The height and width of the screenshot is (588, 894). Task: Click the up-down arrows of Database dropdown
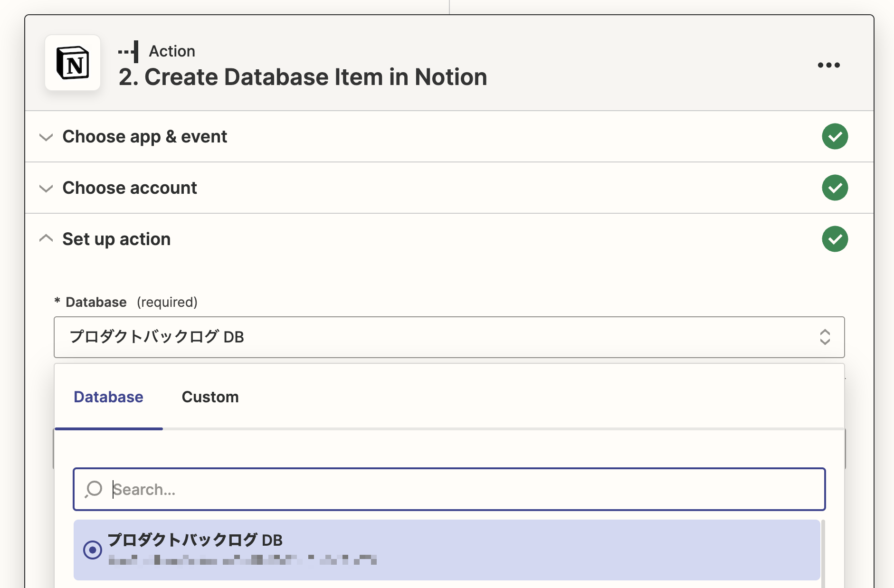(825, 337)
